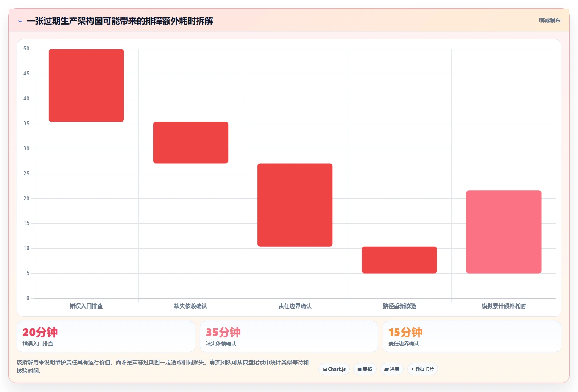The width and height of the screenshot is (578, 392).
Task: Click the chart title about 过期生产架构图
Action: tap(120, 21)
